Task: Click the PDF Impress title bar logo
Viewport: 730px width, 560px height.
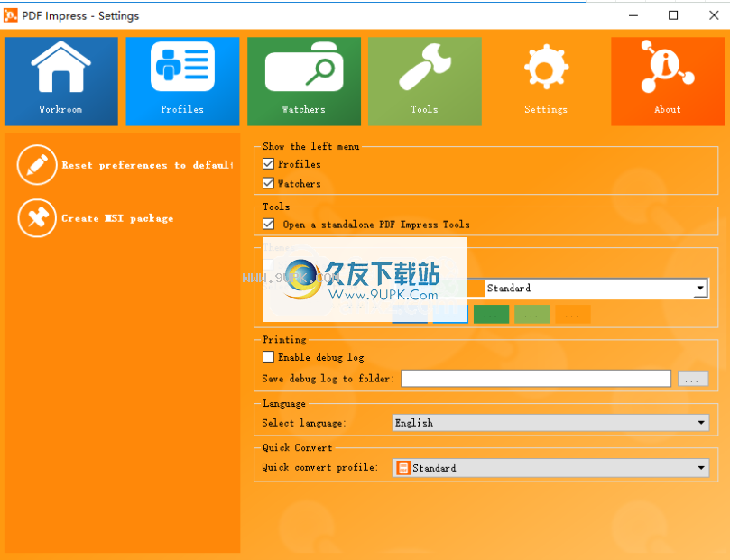Action: tap(10, 15)
